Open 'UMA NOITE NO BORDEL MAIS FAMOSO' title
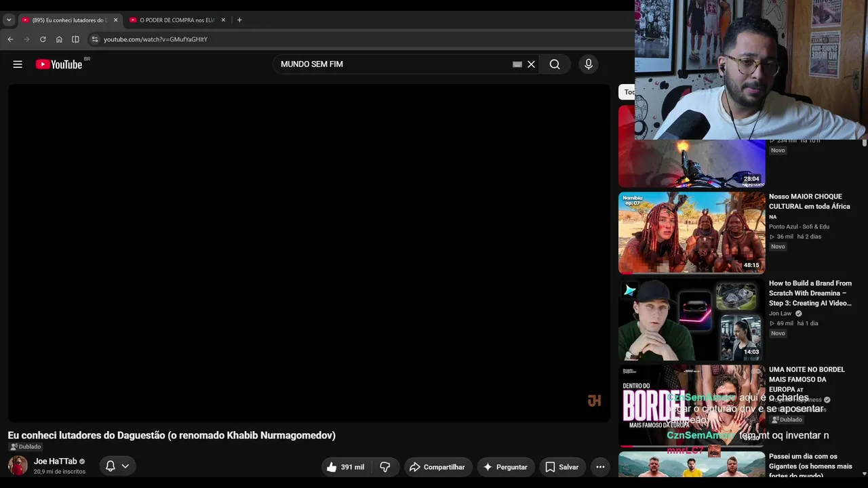868x488 pixels. (807, 380)
